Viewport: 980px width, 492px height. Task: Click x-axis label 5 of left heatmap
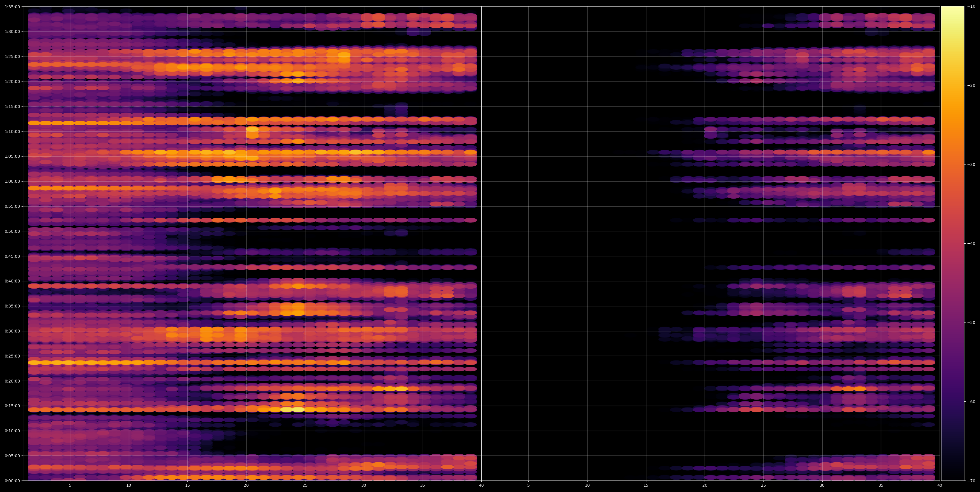tap(70, 486)
